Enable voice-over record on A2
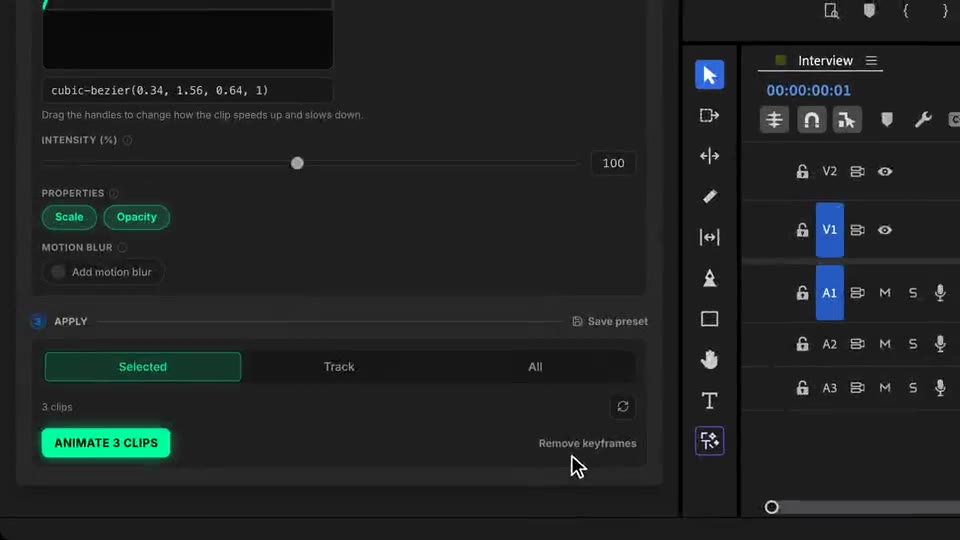 click(940, 344)
